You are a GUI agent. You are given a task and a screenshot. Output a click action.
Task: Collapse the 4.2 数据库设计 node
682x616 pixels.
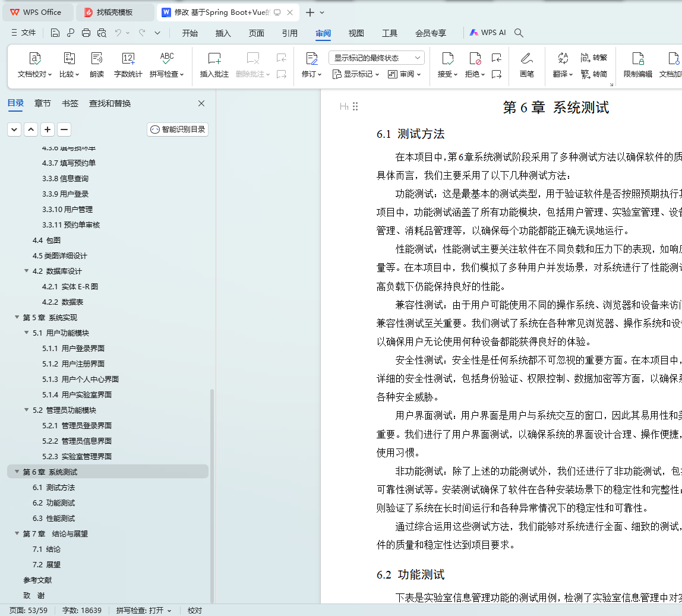[27, 271]
